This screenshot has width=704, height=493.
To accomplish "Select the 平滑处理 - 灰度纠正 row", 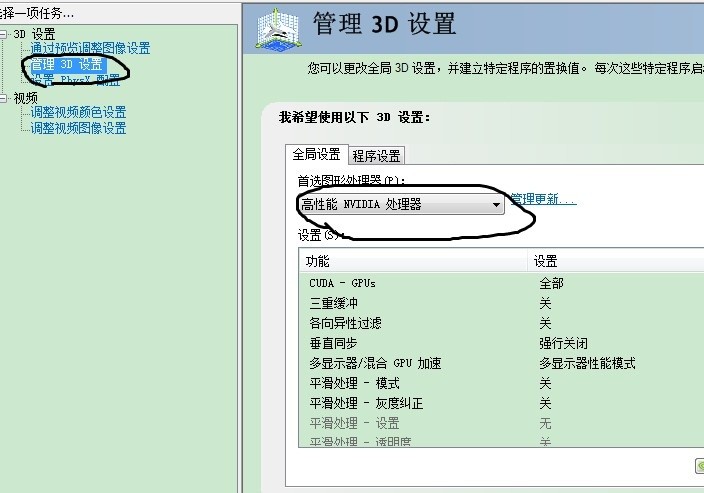I will (x=501, y=403).
